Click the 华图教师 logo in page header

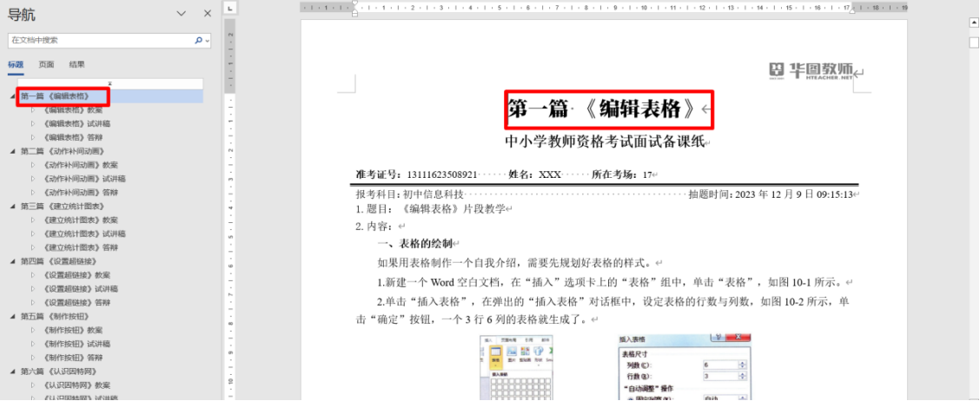pos(811,71)
